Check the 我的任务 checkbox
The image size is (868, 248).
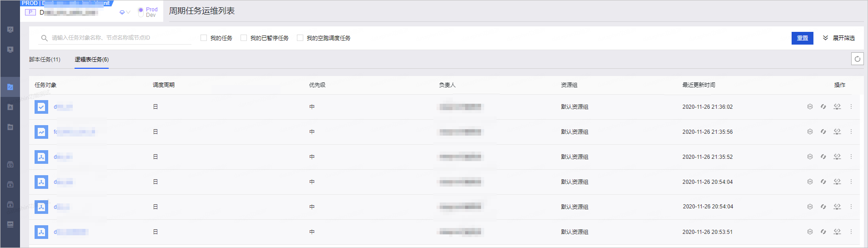[204, 38]
